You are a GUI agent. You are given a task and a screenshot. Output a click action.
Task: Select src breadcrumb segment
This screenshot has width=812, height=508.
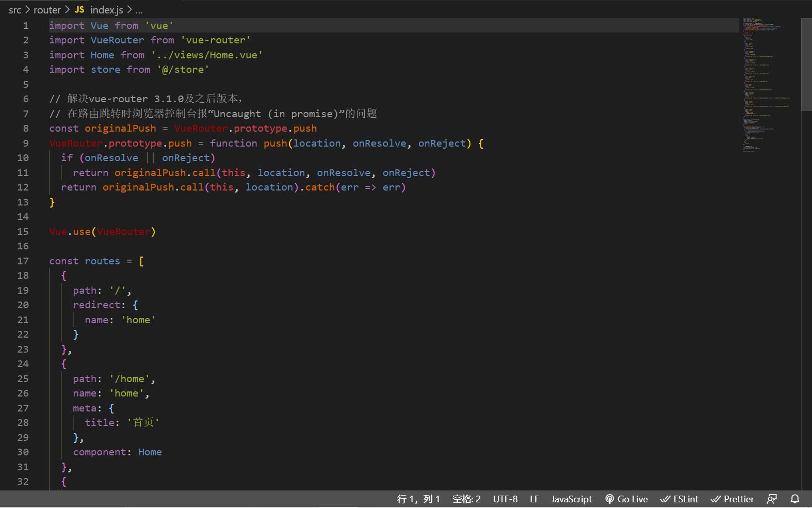(15, 10)
